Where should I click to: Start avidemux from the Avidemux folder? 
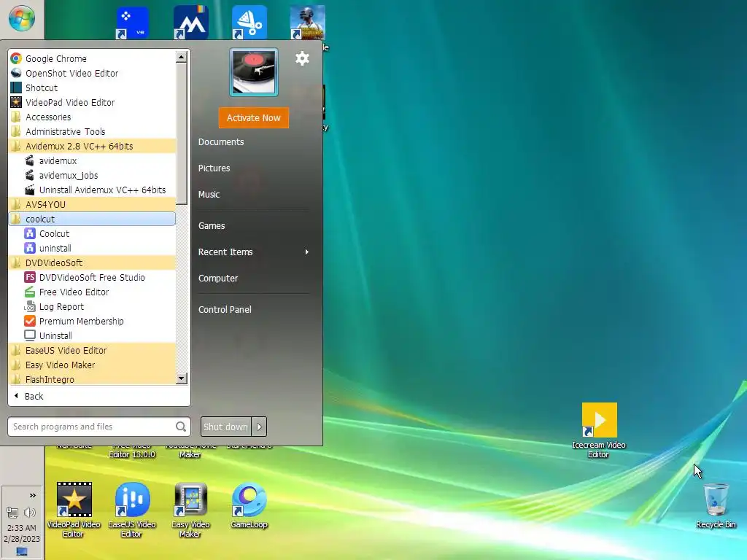93,161
